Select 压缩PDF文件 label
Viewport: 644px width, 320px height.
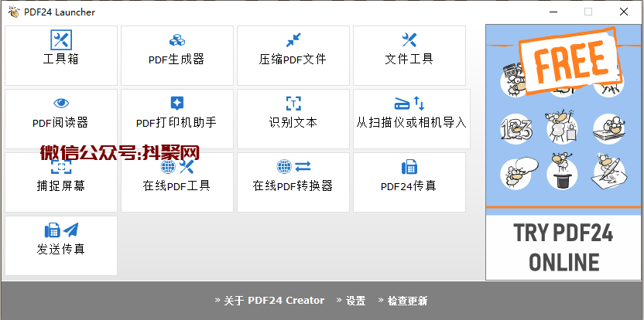[x=293, y=60]
